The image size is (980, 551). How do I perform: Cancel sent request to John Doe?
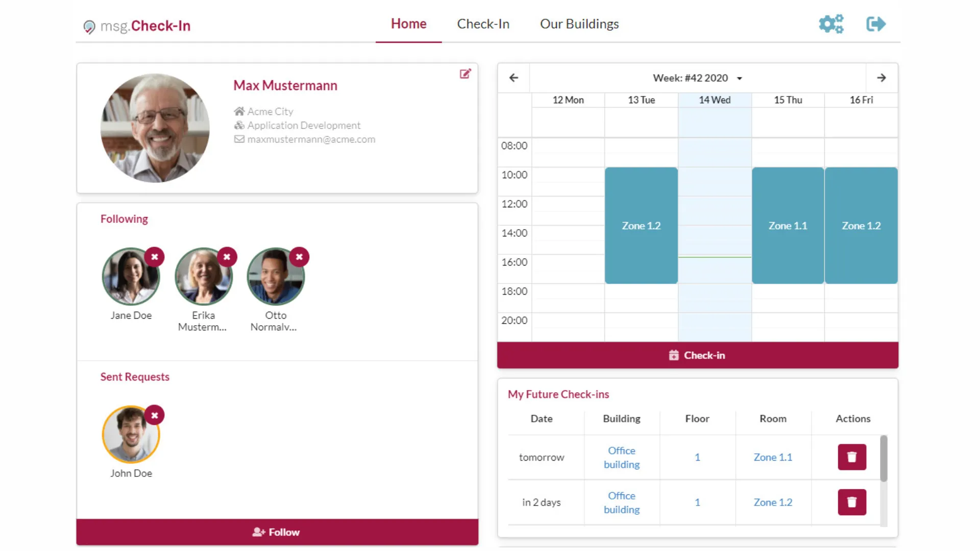(x=154, y=415)
